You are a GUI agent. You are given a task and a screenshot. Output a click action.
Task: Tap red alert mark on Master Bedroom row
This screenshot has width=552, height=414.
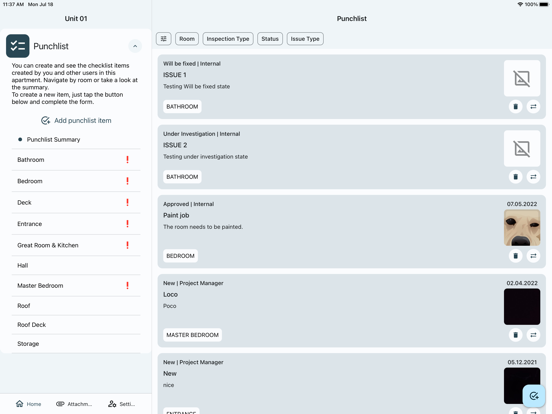coord(127,285)
